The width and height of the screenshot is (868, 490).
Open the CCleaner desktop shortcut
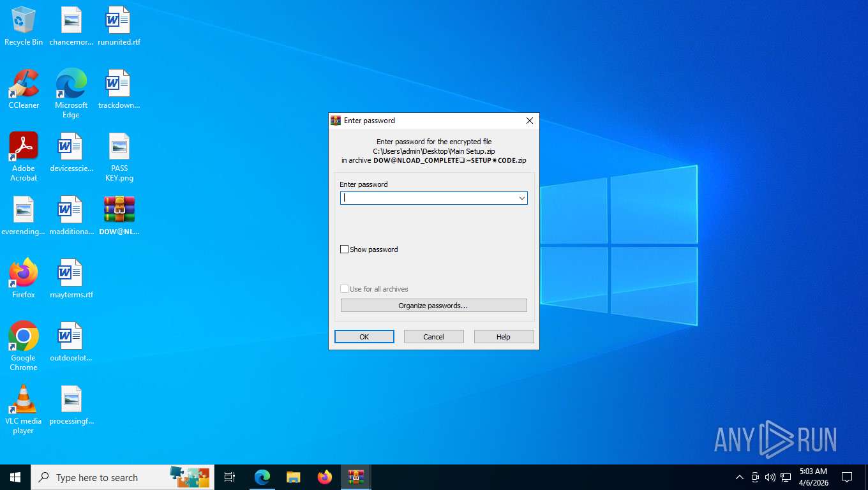click(24, 89)
